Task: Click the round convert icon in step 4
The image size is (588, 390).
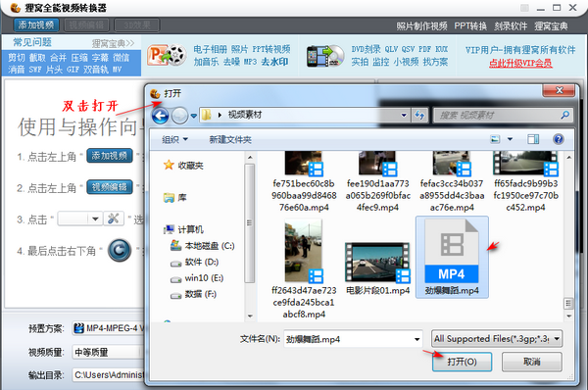Action: point(120,250)
